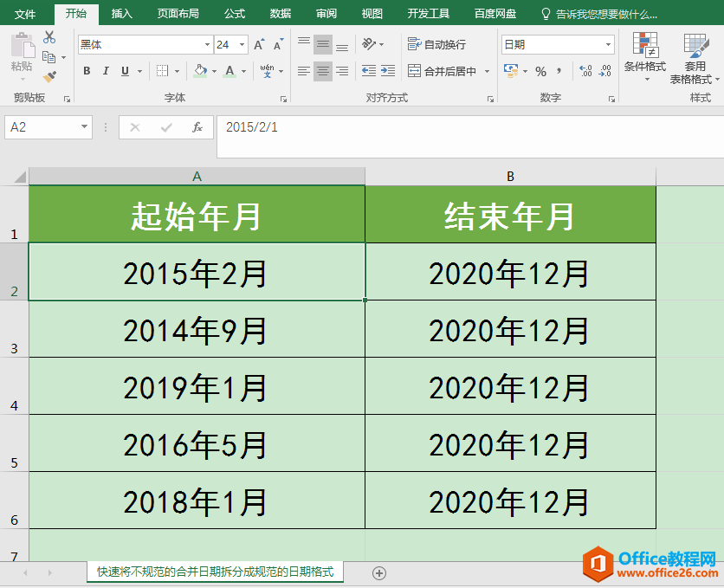Center text horizontally
724x588 pixels.
coord(323,71)
